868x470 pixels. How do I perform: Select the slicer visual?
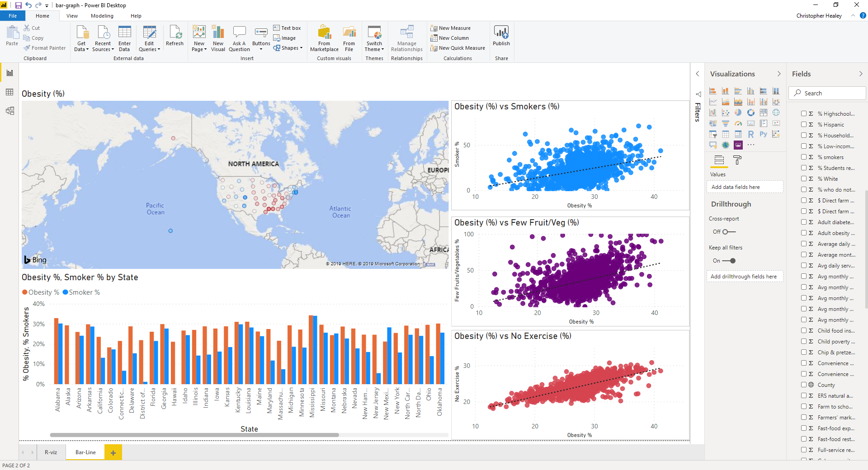pos(713,134)
